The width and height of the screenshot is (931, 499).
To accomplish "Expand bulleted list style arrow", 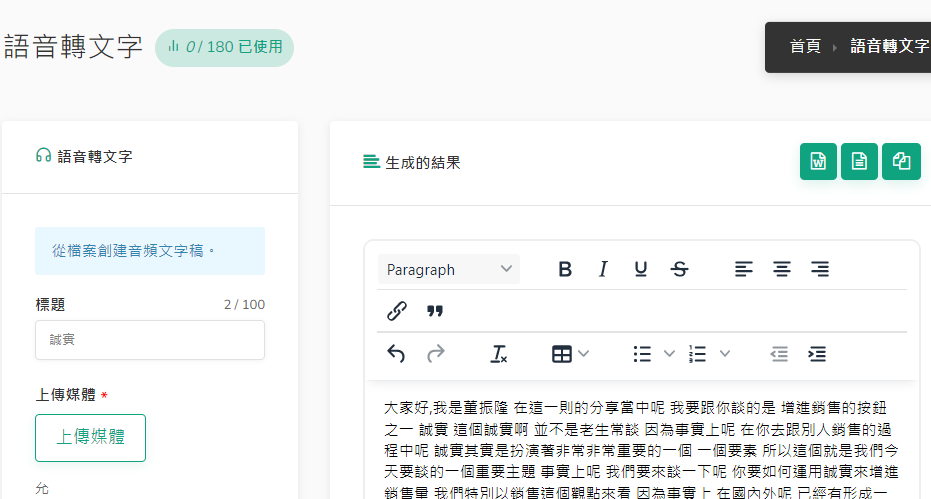I will [669, 354].
